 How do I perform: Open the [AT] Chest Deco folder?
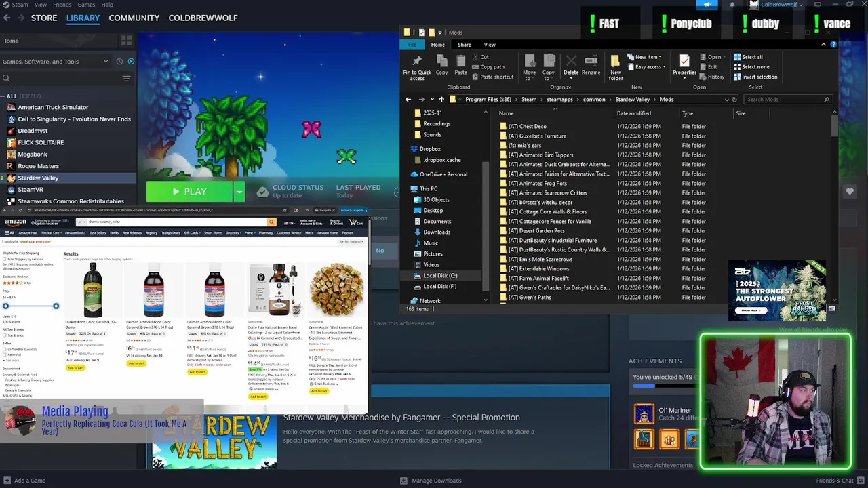coord(527,126)
